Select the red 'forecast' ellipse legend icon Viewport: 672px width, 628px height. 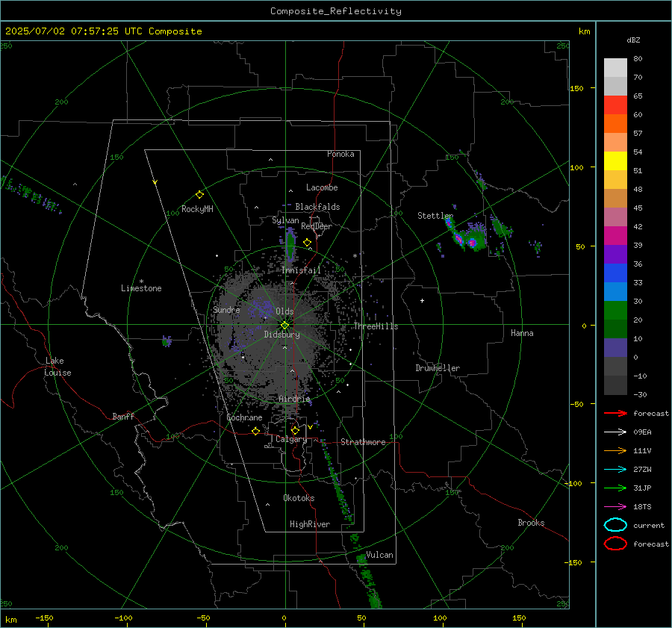click(615, 544)
